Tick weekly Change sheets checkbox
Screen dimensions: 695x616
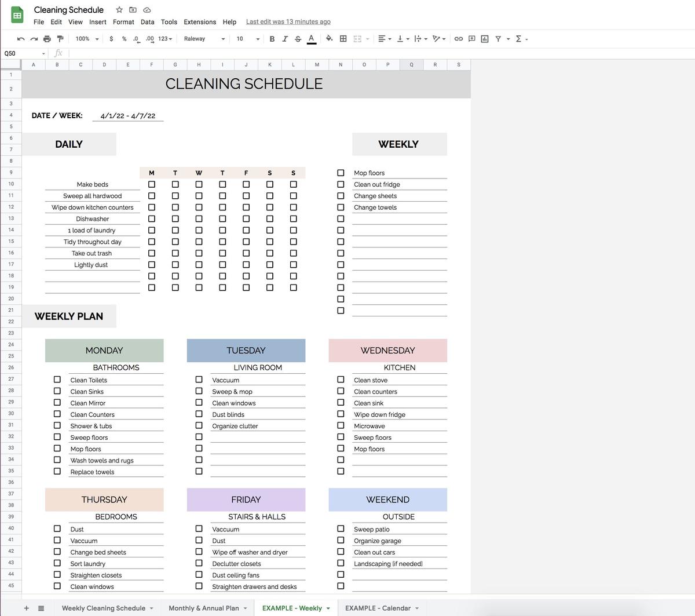coord(341,196)
